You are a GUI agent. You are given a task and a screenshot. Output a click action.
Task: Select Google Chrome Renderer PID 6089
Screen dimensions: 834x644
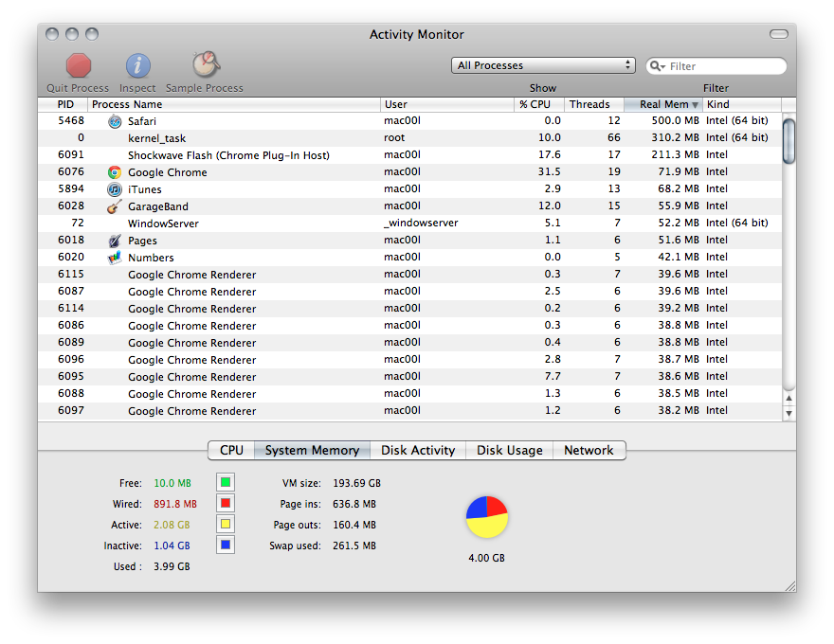(x=410, y=342)
